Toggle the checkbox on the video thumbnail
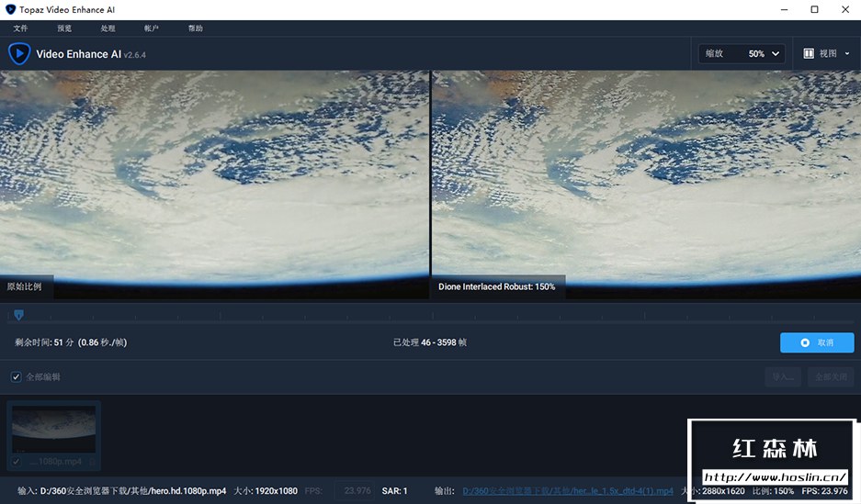The width and height of the screenshot is (861, 504). pyautogui.click(x=17, y=461)
